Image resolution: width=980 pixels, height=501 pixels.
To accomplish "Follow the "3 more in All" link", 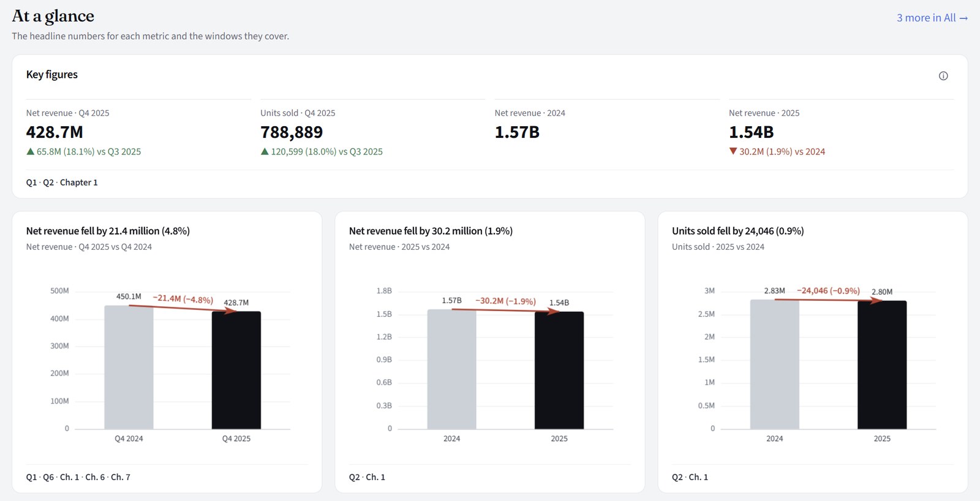I will pos(932,18).
